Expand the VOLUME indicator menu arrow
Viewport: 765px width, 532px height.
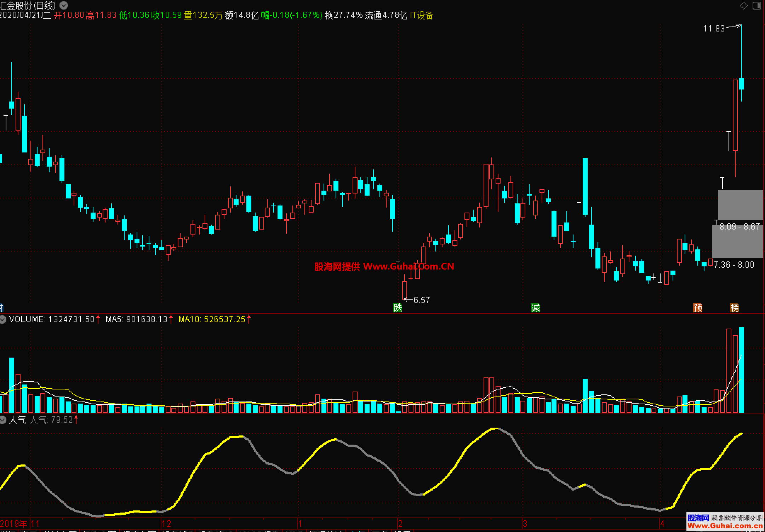click(3, 319)
